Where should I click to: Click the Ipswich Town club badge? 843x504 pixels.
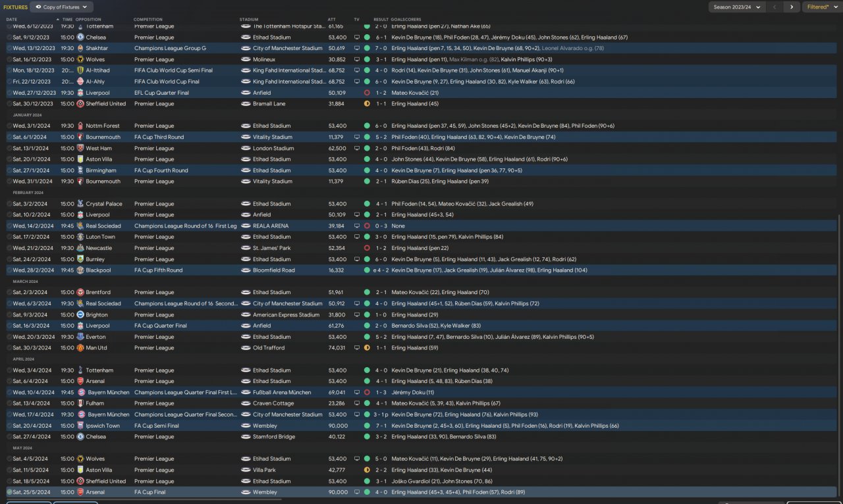(x=80, y=426)
